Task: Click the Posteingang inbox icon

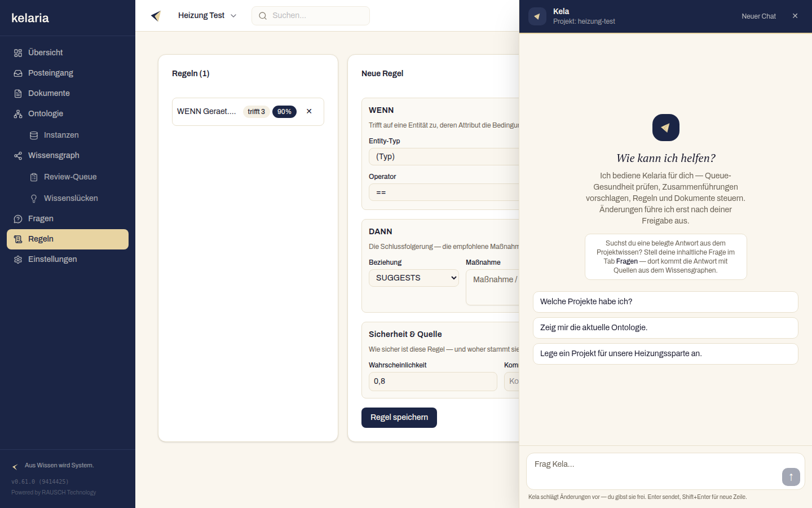Action: [18, 73]
